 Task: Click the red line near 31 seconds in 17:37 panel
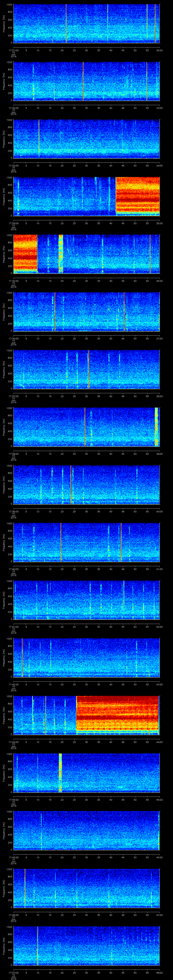point(88,369)
